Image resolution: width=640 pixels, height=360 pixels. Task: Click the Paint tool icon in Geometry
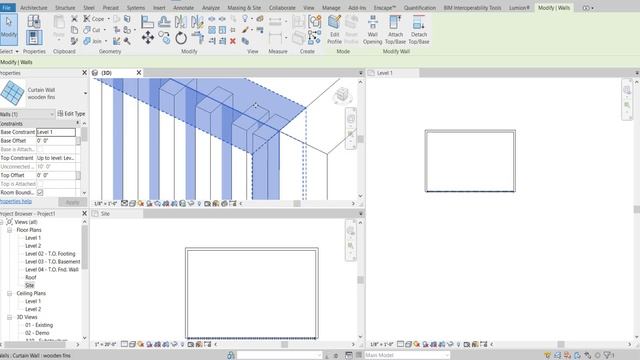coord(127,30)
